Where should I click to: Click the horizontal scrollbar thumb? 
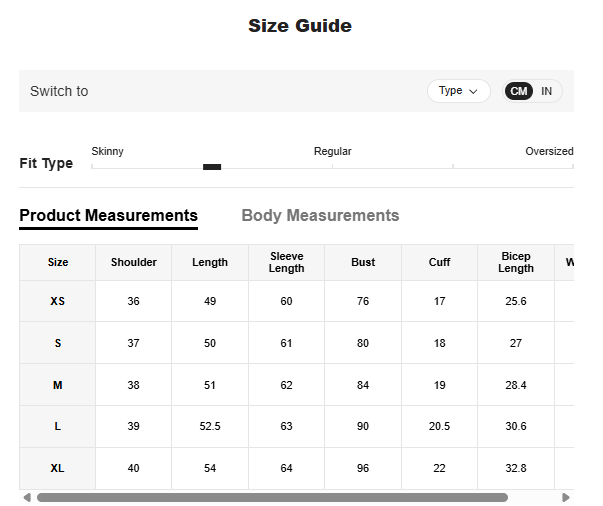[x=272, y=497]
